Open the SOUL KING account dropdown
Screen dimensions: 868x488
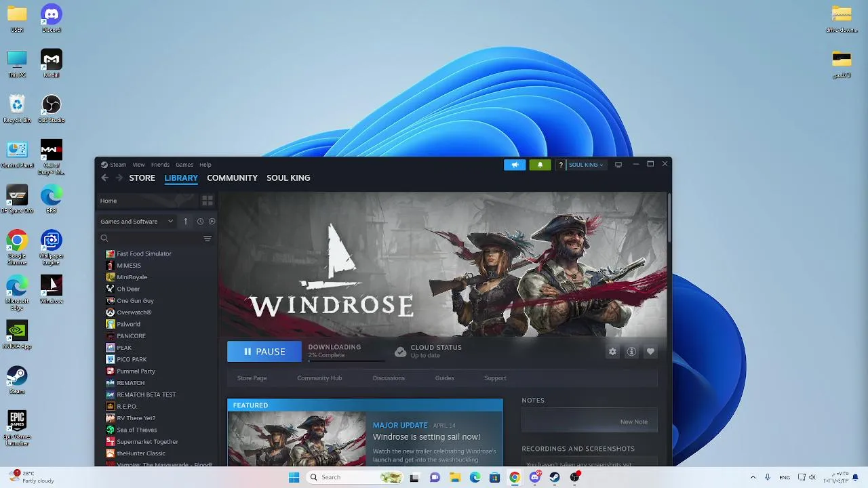(586, 165)
